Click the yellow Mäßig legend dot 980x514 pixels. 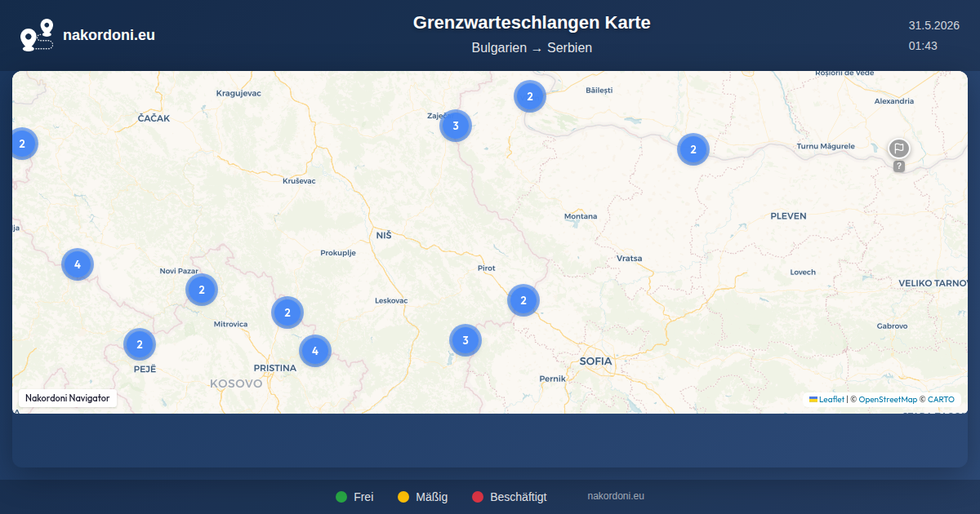pos(403,497)
